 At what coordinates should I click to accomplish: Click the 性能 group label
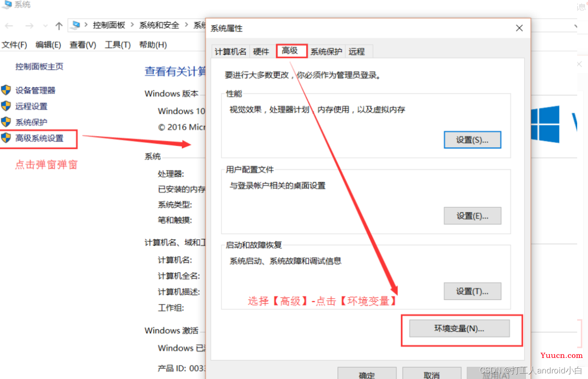pos(234,94)
